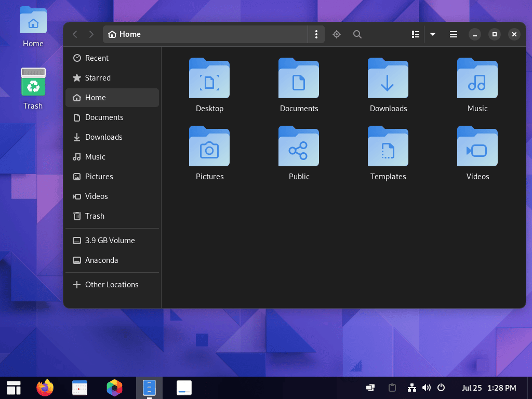The image size is (532, 399).
Task: Open the Anaconda volume
Action: (112, 260)
